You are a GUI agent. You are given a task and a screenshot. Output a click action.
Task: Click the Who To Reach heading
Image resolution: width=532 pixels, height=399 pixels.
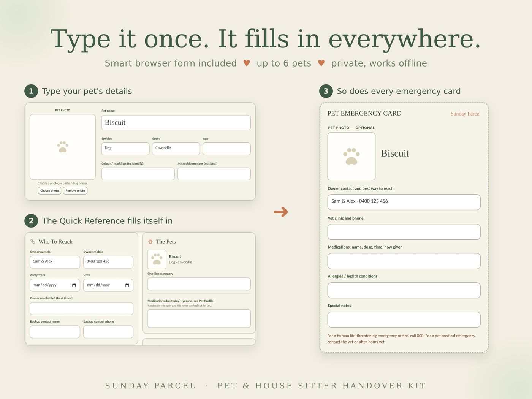pos(55,242)
